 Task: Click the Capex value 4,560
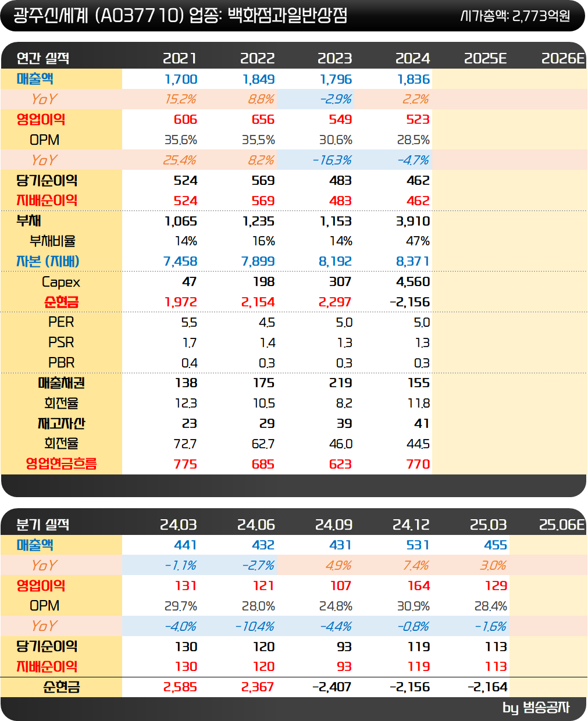click(x=414, y=282)
